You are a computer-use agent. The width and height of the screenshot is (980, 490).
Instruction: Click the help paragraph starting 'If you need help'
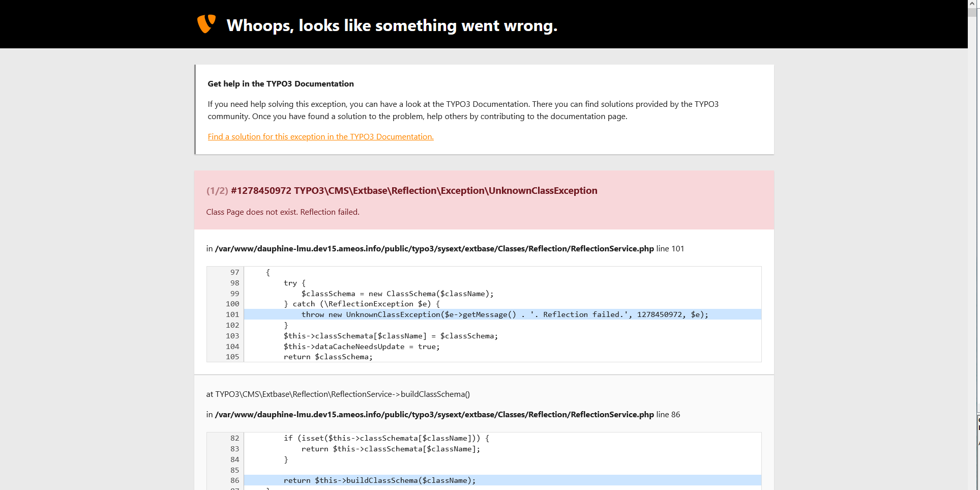click(463, 110)
